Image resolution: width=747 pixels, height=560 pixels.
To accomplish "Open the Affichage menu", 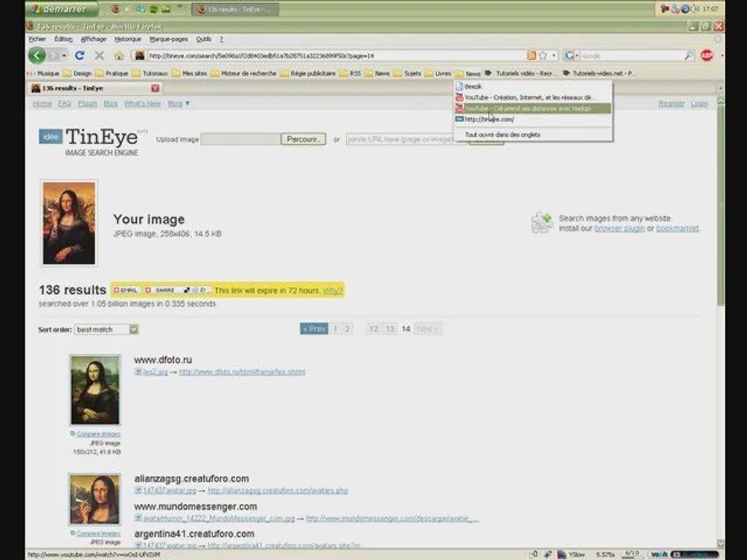I will (93, 39).
